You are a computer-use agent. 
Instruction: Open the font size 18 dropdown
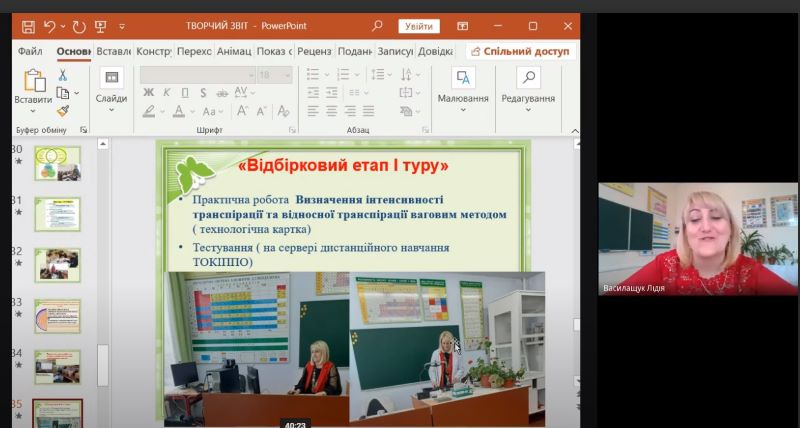click(275, 75)
